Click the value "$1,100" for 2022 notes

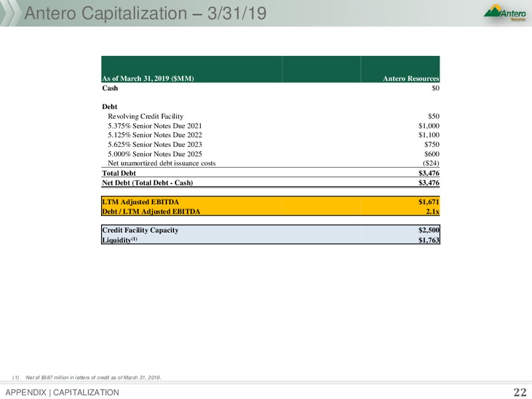click(429, 135)
